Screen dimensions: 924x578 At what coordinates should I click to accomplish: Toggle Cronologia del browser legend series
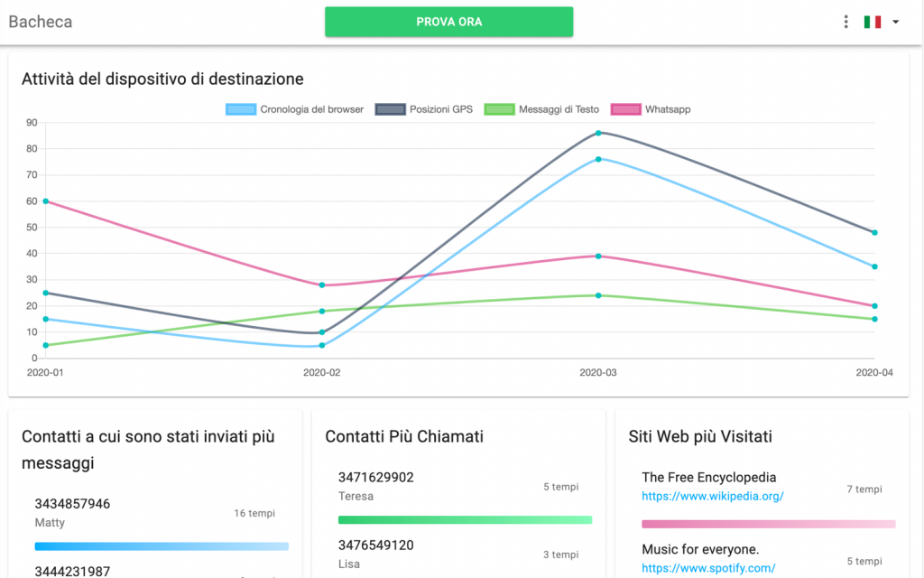[294, 109]
